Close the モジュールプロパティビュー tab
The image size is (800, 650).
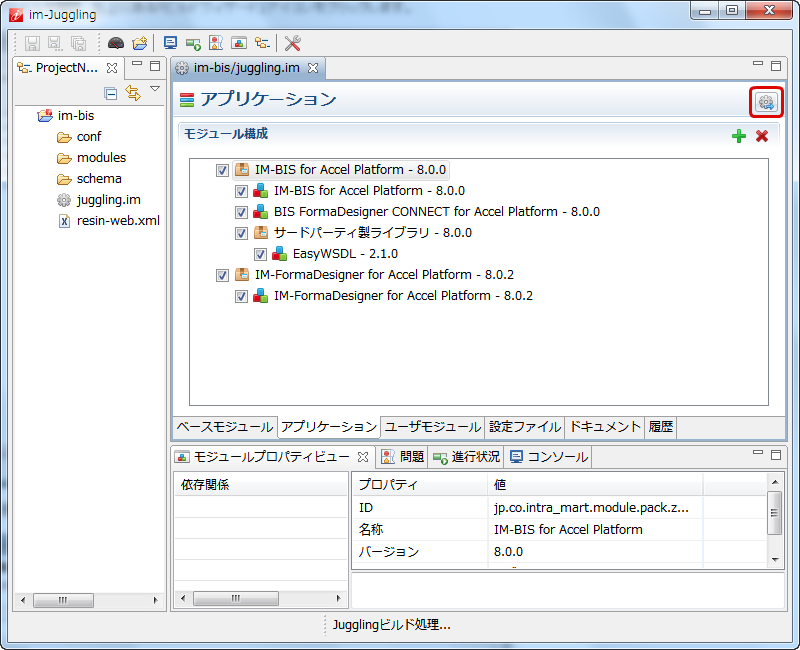(363, 457)
